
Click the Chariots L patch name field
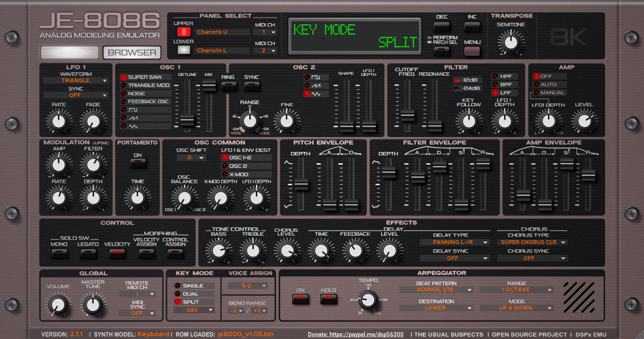coord(222,50)
